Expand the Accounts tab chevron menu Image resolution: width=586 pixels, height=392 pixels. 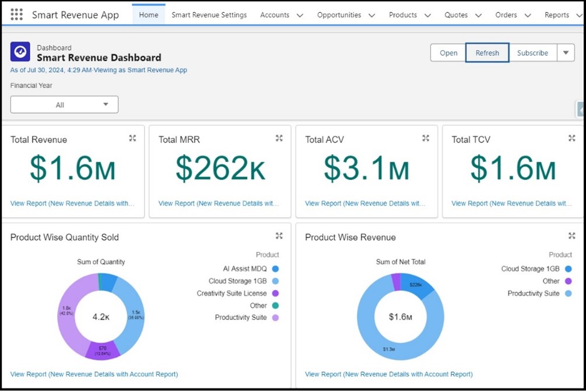point(300,15)
